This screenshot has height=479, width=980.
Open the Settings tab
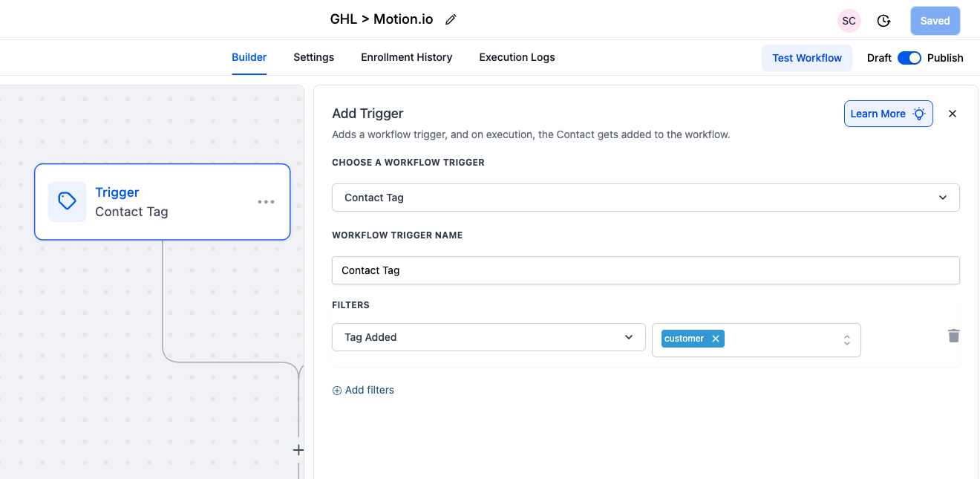(x=313, y=57)
